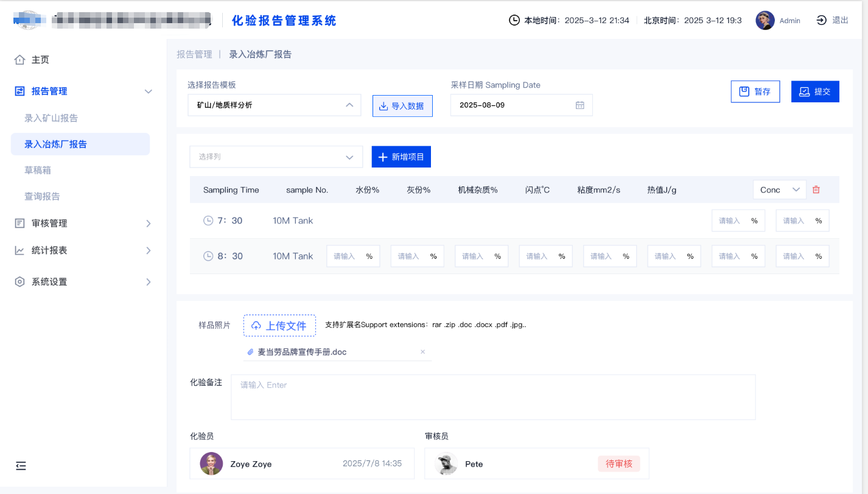Click the 审核管理 icon in sidebar
Viewport: 868px width, 494px height.
coord(21,223)
